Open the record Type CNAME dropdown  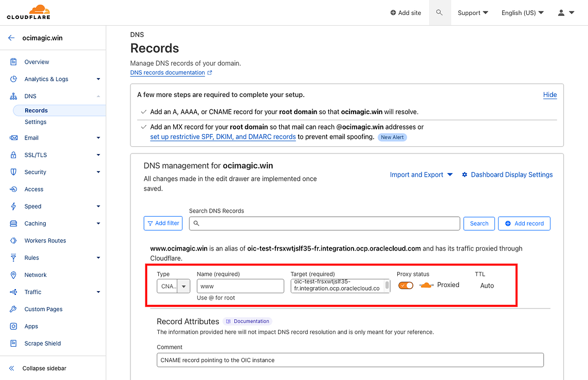click(x=173, y=287)
